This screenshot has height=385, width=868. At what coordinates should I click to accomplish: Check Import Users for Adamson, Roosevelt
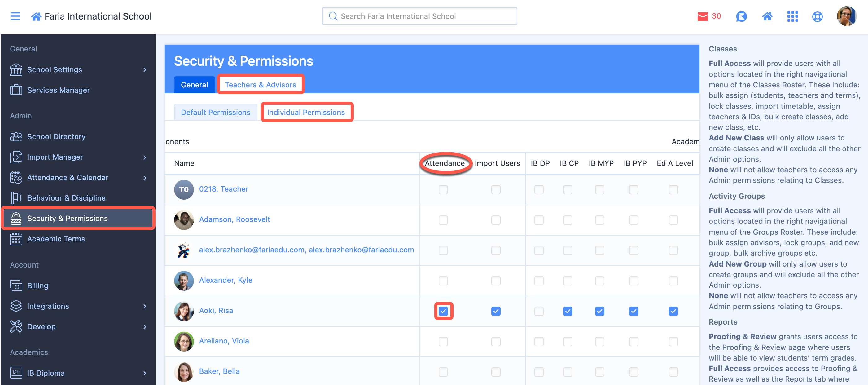(x=495, y=220)
